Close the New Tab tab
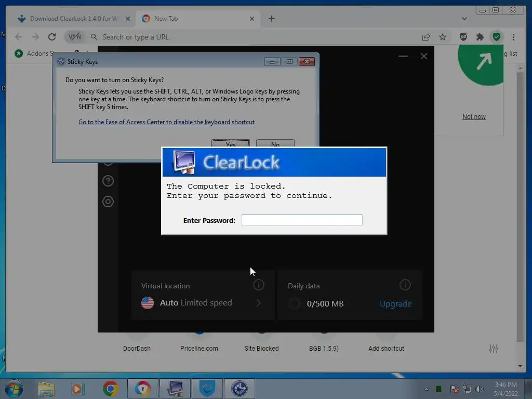532x399 pixels. tap(252, 19)
